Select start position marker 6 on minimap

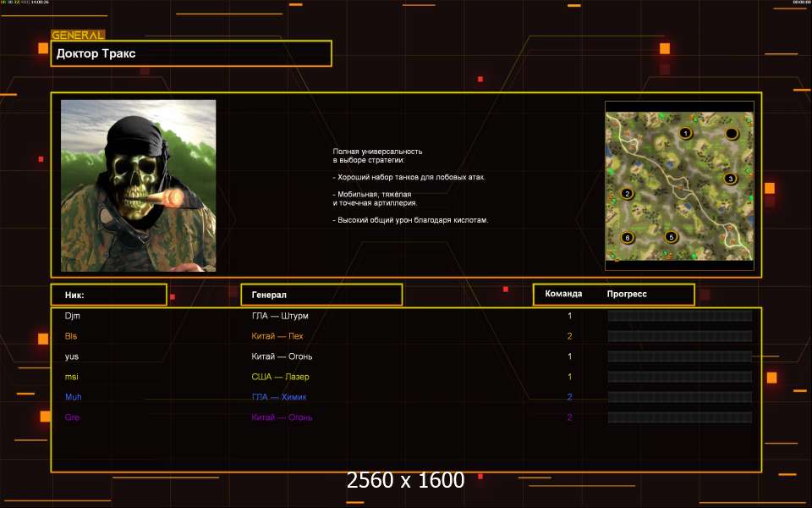tap(627, 238)
